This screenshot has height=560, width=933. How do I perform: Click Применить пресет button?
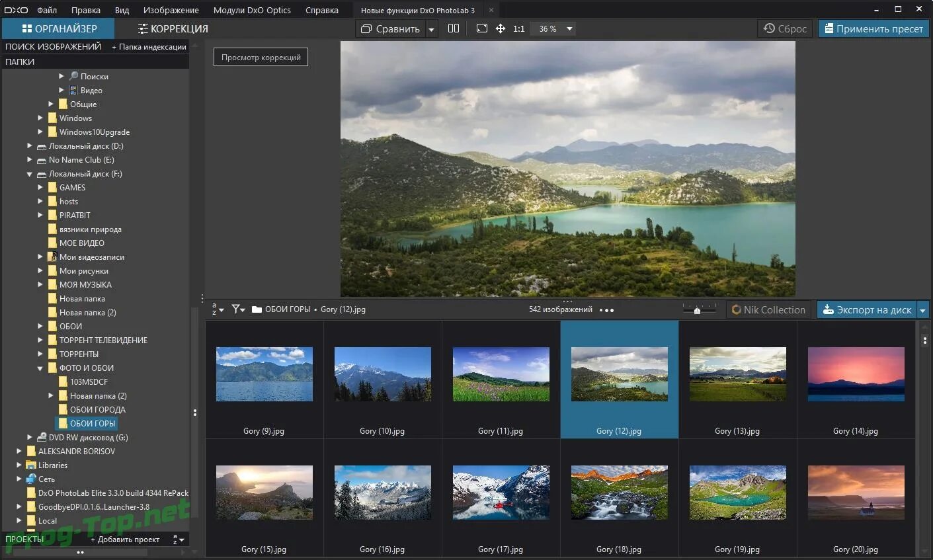point(873,28)
